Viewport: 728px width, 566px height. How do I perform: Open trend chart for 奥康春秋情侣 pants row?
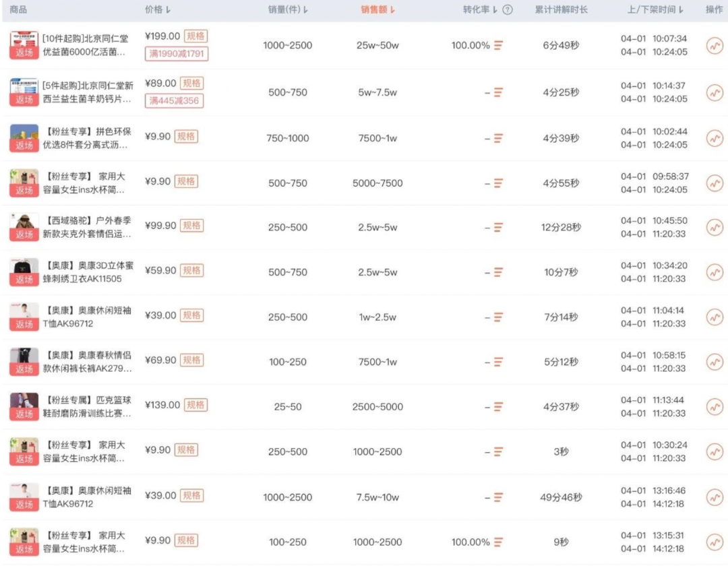(x=715, y=362)
